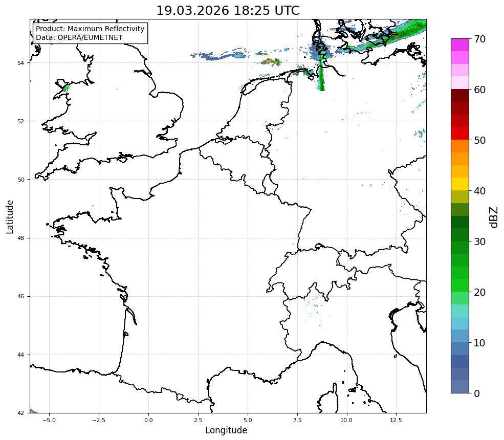
Task: Click colorbar tick label 50
Action: [x=479, y=140]
